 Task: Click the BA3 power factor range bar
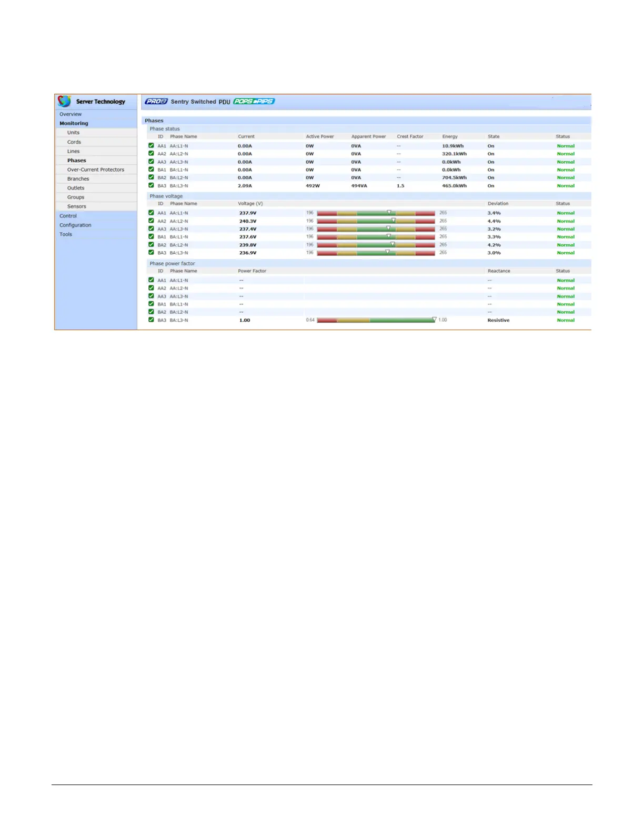376,320
